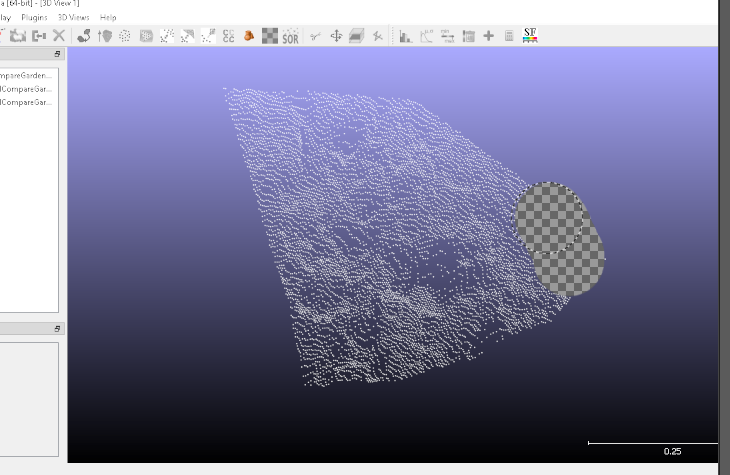
Task: Select the first CompareGarden tree entry
Action: click(x=27, y=75)
